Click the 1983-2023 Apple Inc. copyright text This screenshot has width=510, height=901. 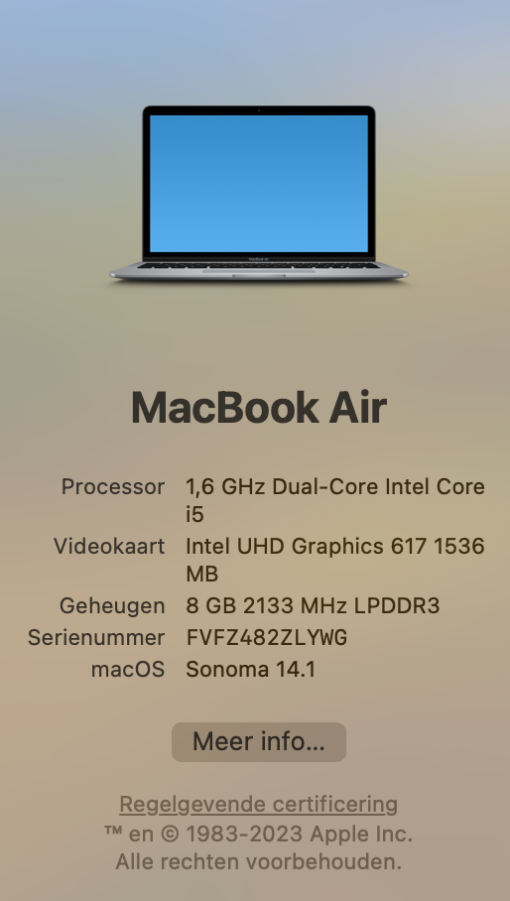(299, 834)
